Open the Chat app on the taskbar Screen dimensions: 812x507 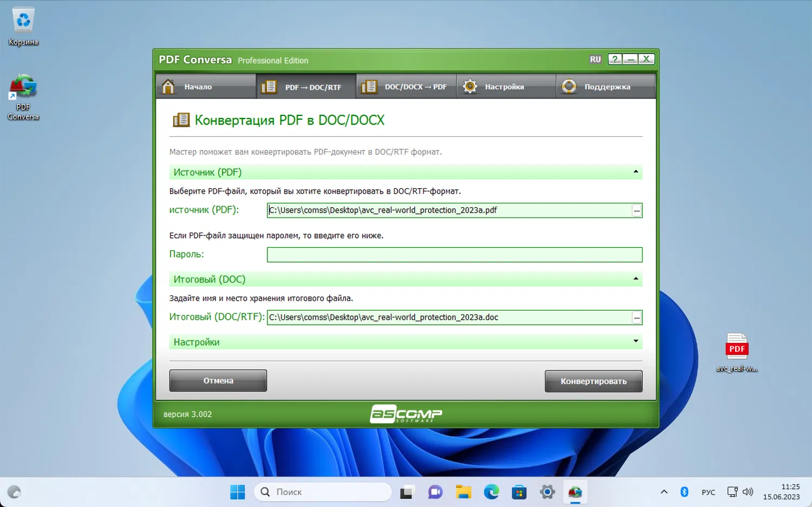(x=435, y=492)
